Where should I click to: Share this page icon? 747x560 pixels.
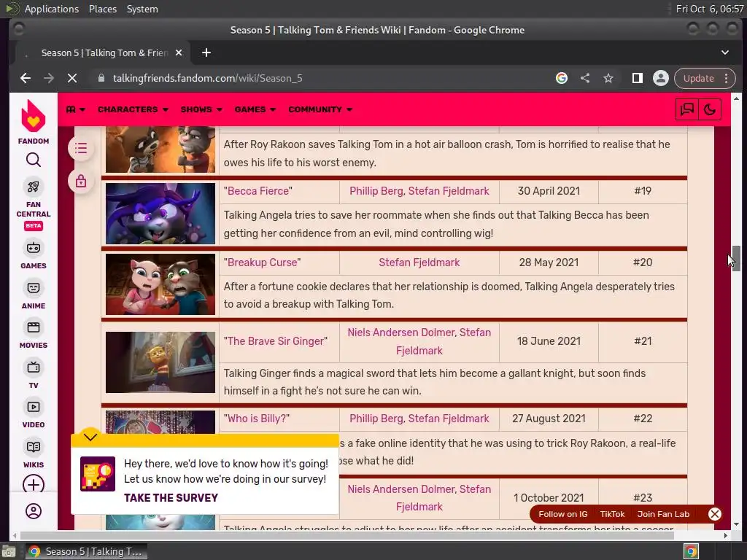tap(585, 78)
